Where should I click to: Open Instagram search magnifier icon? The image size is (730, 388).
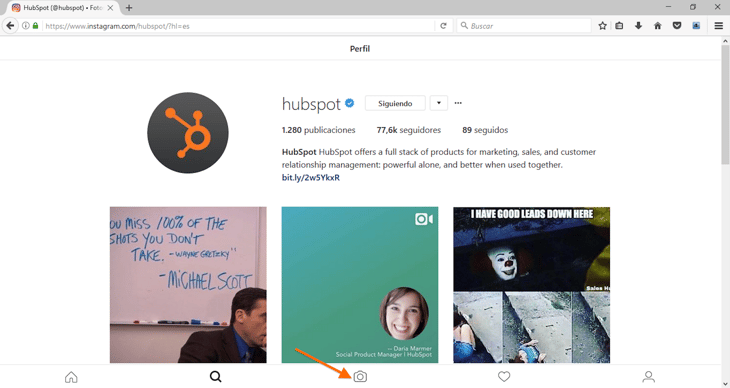pyautogui.click(x=216, y=376)
